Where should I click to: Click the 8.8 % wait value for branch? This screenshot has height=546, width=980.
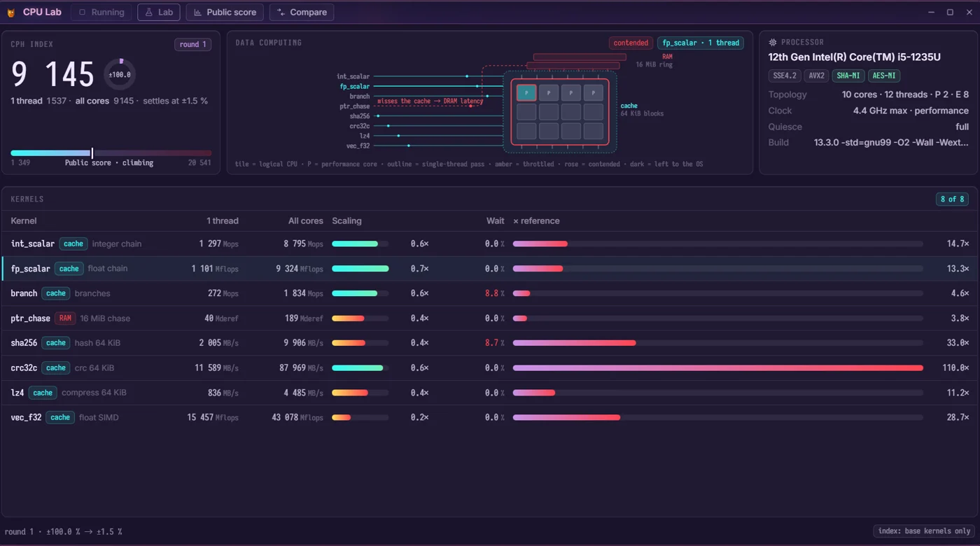[494, 293]
